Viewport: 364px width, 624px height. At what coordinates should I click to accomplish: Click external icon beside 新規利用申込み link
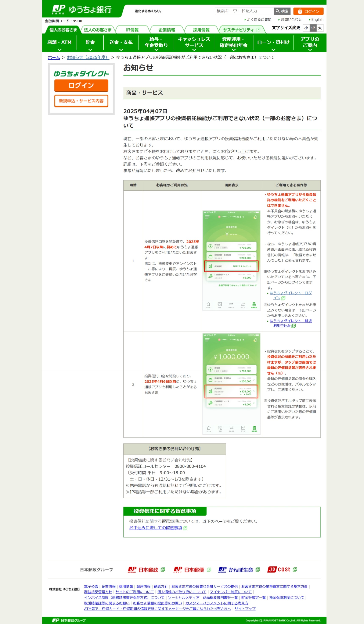[294, 326]
